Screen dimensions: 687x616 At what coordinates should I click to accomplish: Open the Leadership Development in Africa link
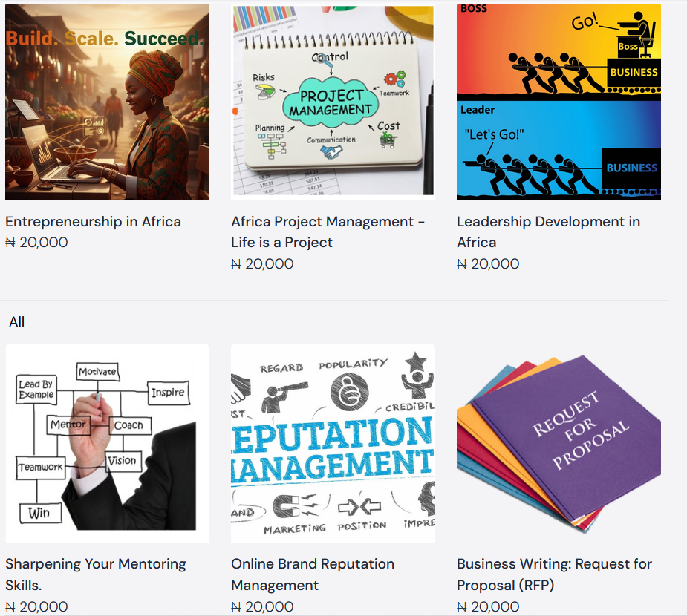click(x=549, y=232)
